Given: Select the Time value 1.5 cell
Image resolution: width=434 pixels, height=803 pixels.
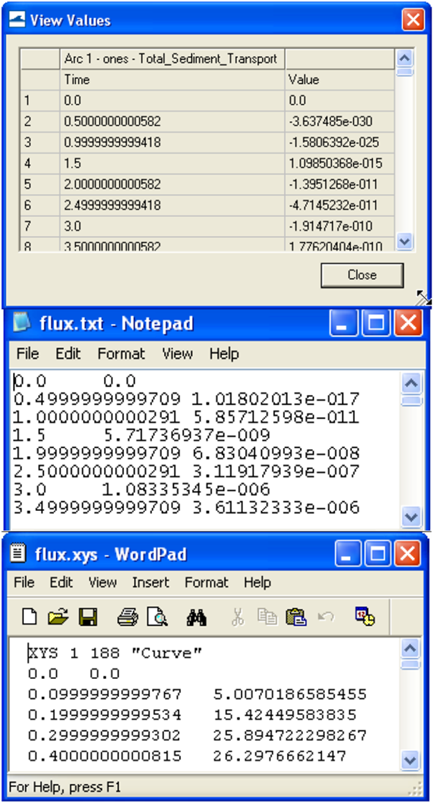Looking at the screenshot, I should [172, 164].
